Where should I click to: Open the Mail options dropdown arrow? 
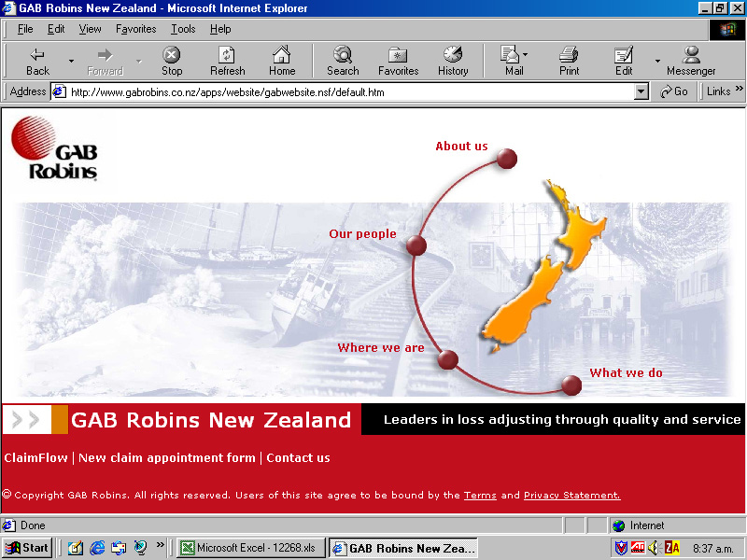526,54
